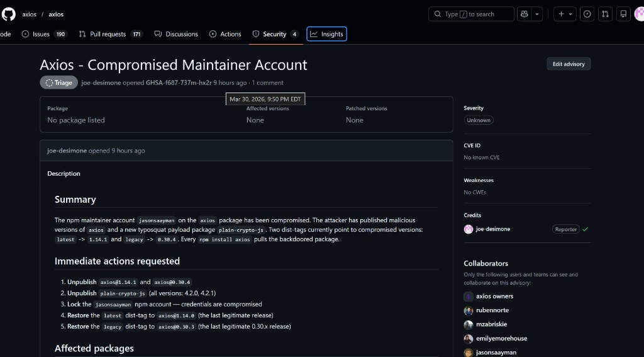Click Immediate actions requested heading
Viewport: 644px width, 357px height.
click(117, 261)
